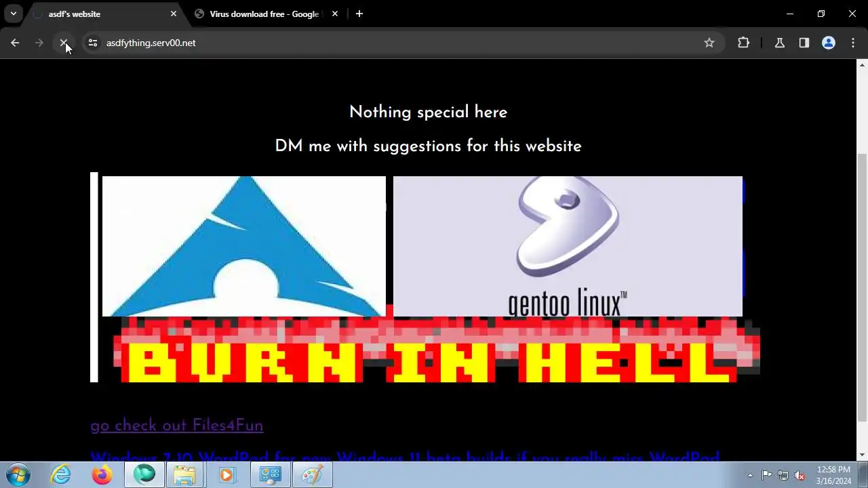Click the blue Arch Linux logo image
The width and height of the screenshot is (868, 488).
pyautogui.click(x=244, y=246)
